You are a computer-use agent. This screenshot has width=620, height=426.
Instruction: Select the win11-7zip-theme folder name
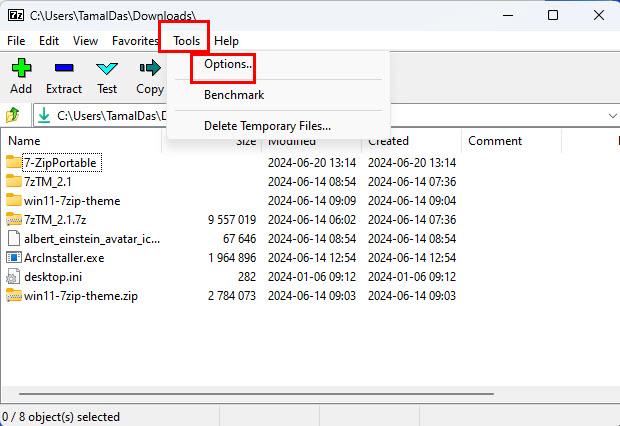coord(72,201)
